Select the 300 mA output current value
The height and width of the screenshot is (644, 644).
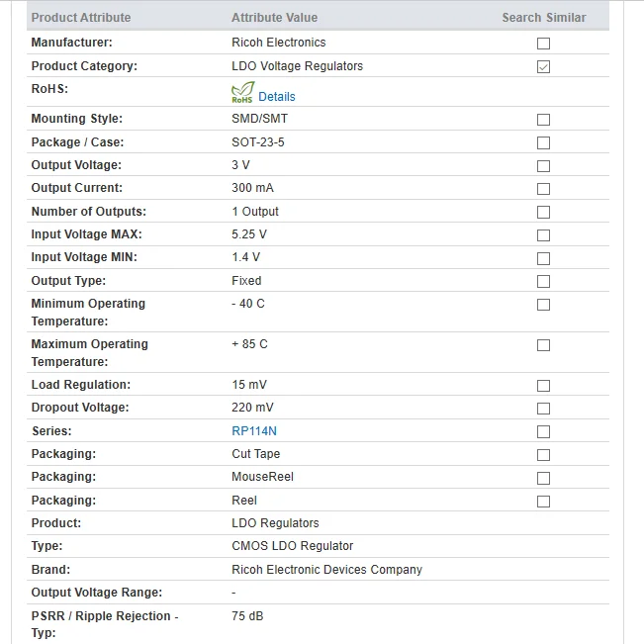click(252, 188)
